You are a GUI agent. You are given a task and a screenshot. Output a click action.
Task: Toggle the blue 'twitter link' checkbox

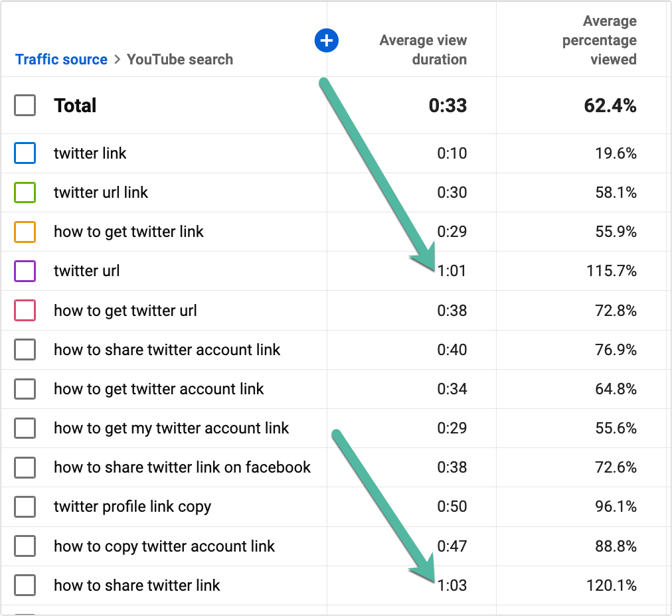point(25,153)
